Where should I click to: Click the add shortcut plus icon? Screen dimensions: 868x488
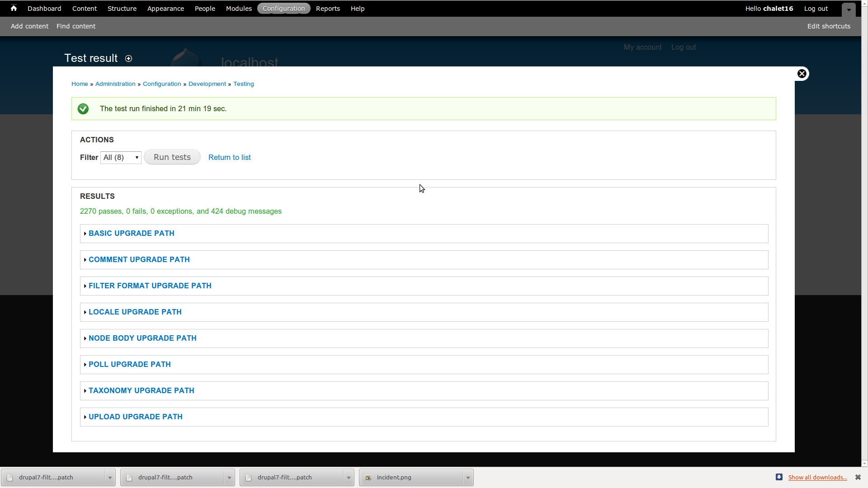pos(128,59)
